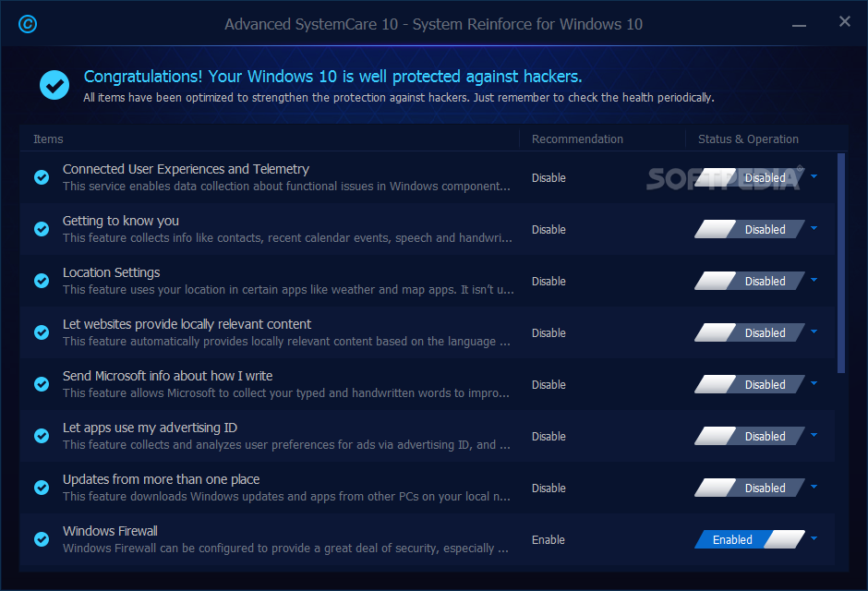Screen dimensions: 868x591
Task: Close the System Reinforce window
Action: tap(844, 21)
